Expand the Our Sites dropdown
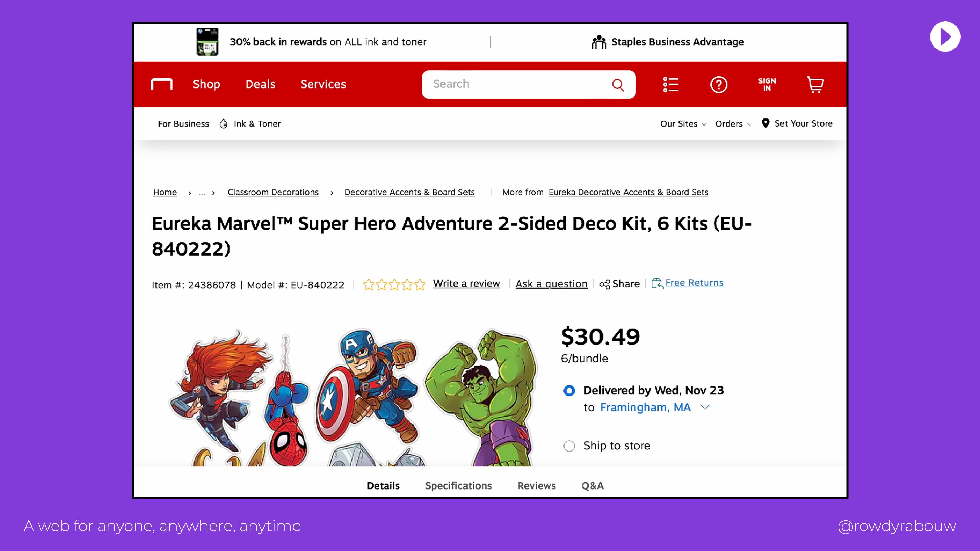This screenshot has height=551, width=980. (683, 124)
